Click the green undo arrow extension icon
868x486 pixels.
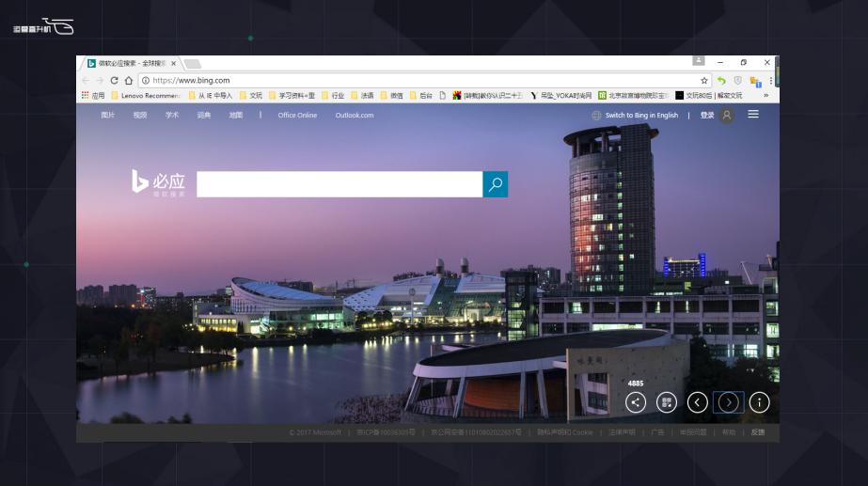point(721,80)
